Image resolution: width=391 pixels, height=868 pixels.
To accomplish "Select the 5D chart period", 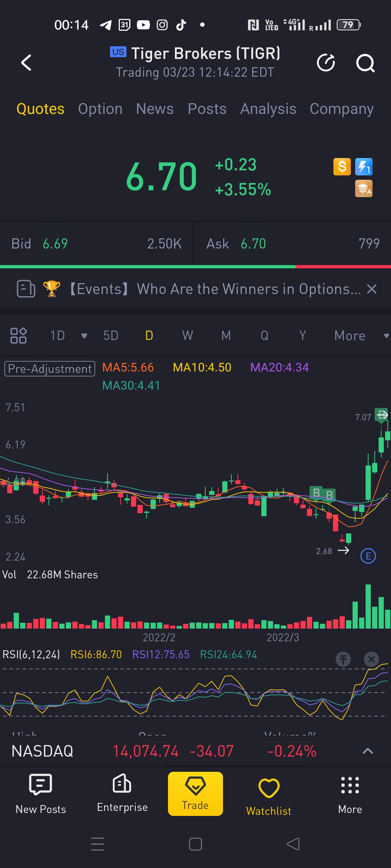I will point(111,336).
